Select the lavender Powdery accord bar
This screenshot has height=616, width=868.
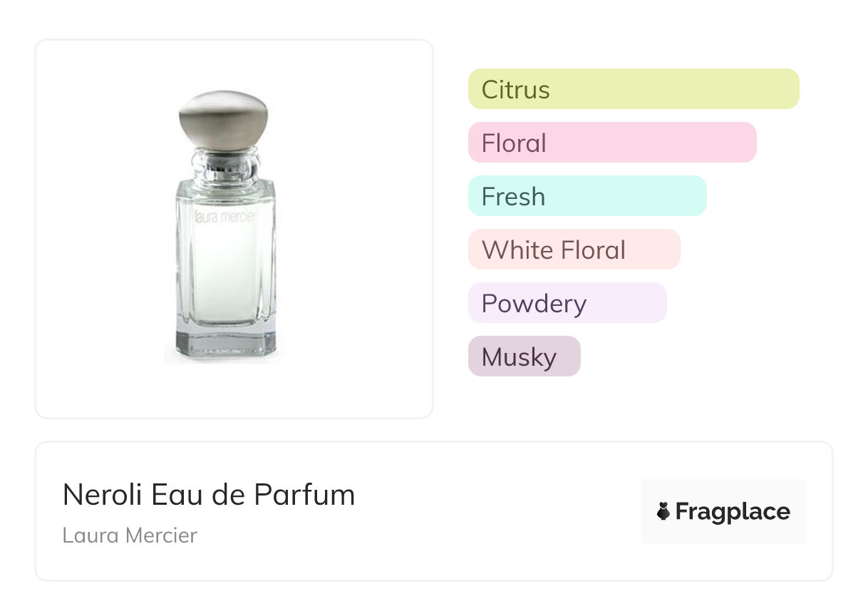567,303
